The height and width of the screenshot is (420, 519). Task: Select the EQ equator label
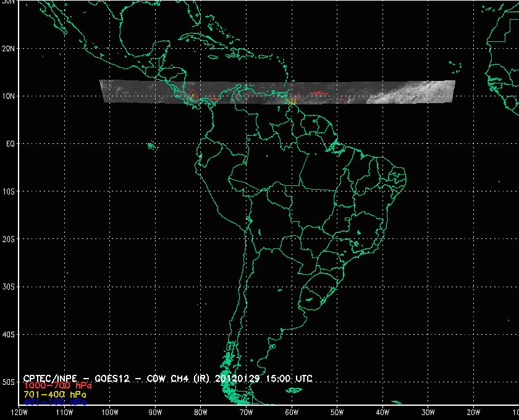point(11,144)
